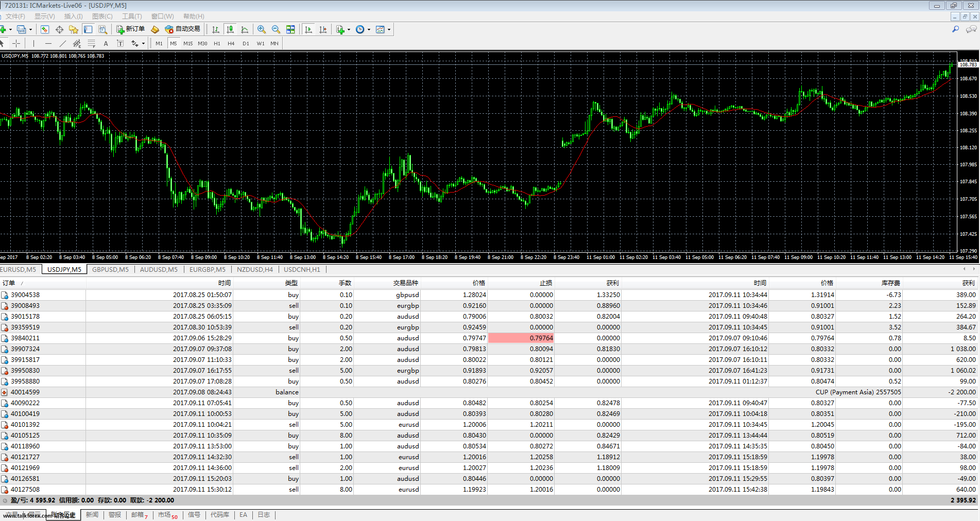
Task: Open the Market Watch window icon
Action: 45,29
